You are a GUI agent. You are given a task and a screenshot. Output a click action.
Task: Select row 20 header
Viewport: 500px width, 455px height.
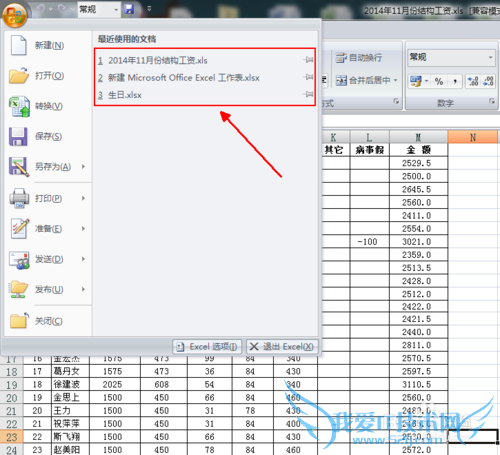pos(11,398)
